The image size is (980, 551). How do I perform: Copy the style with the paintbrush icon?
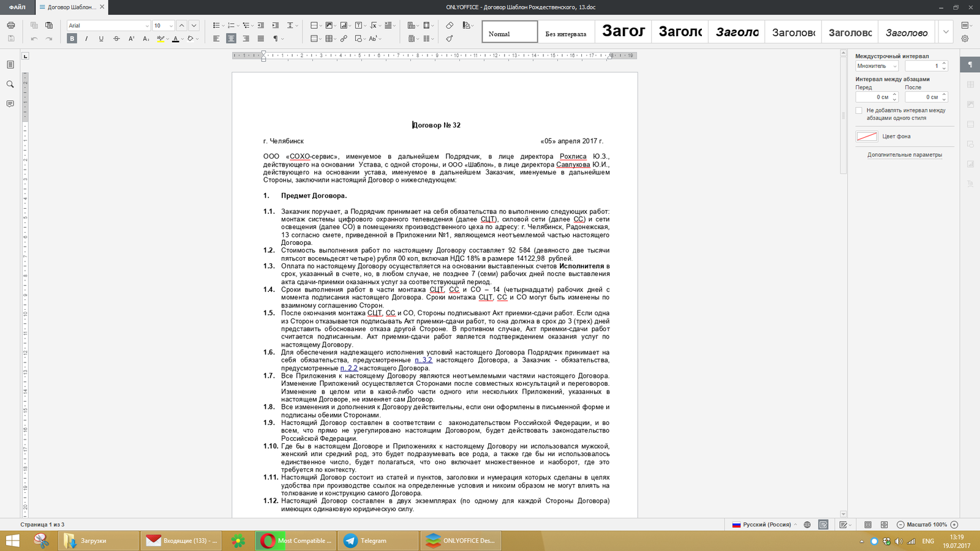(x=450, y=39)
